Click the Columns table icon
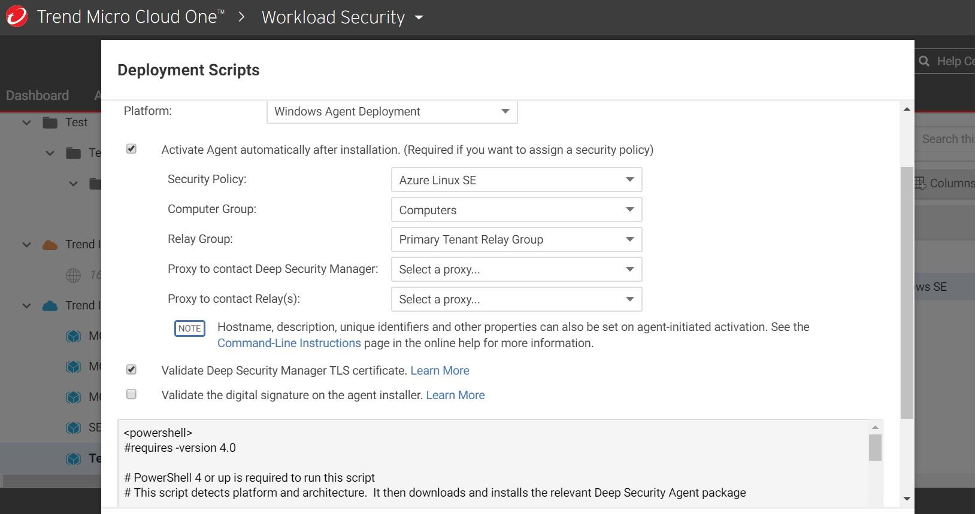This screenshot has height=514, width=977. 920,183
